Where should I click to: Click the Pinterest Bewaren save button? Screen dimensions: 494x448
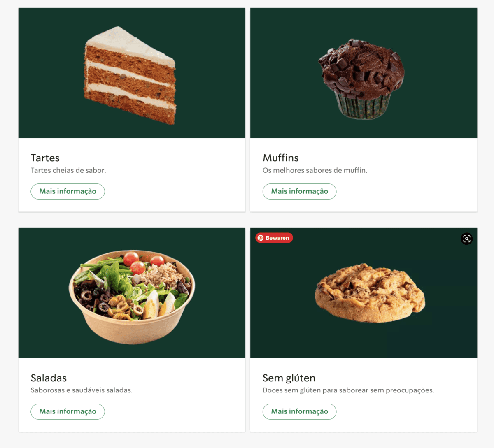point(274,238)
